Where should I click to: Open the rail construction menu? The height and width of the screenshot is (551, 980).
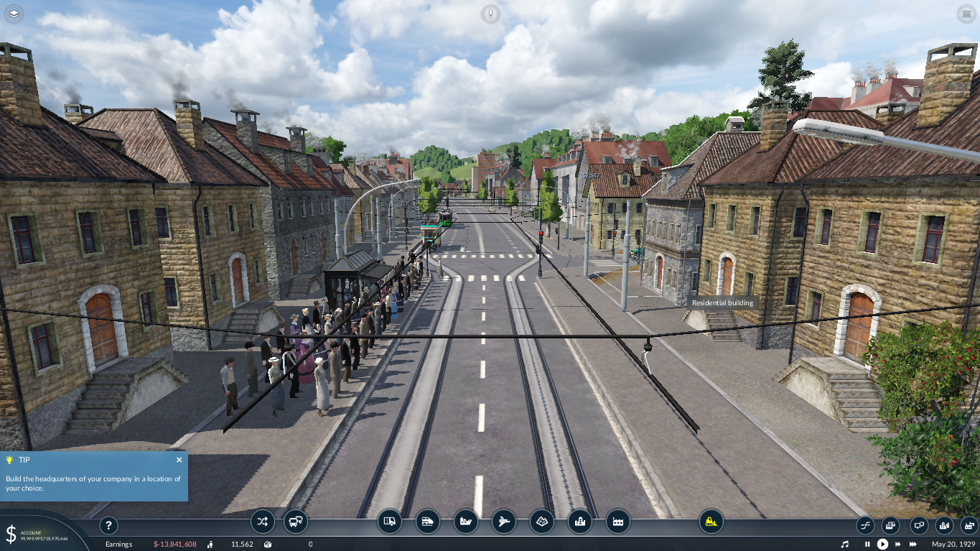tap(428, 522)
